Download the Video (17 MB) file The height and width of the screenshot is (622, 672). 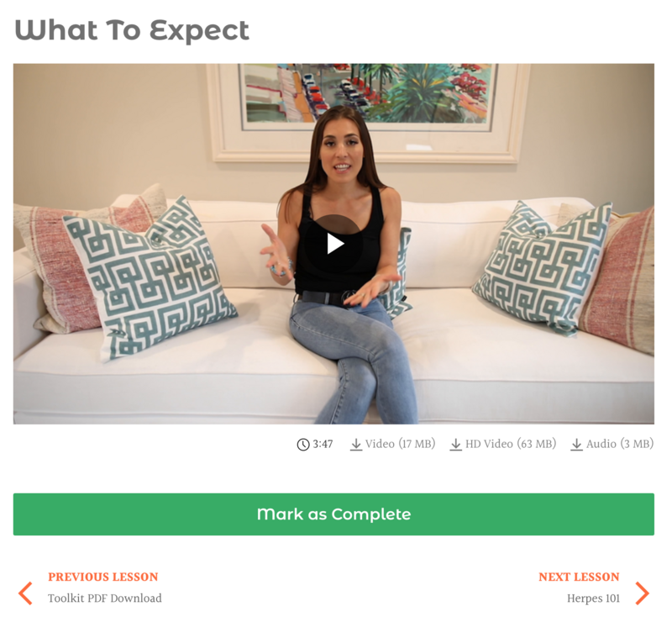pyautogui.click(x=393, y=444)
